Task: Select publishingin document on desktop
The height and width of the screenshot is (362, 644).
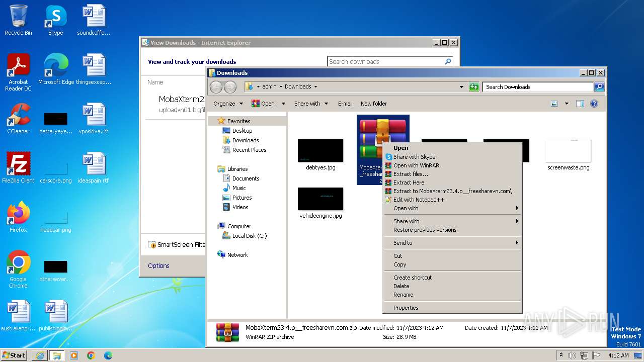Action: 56,316
